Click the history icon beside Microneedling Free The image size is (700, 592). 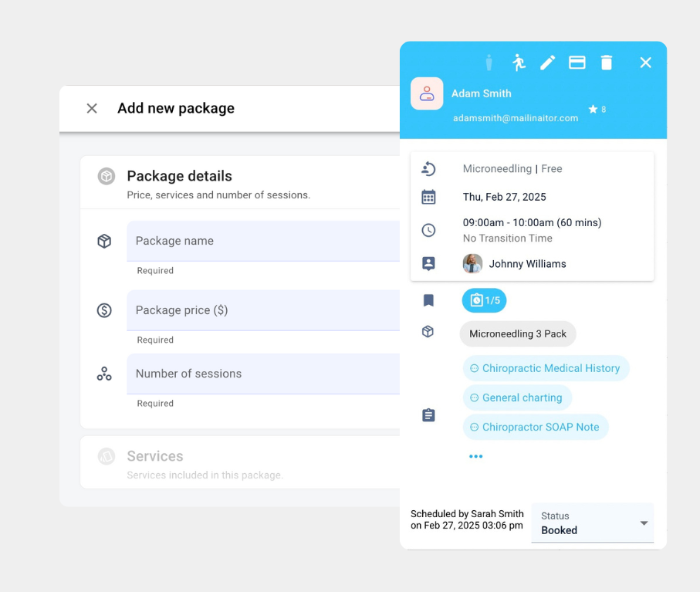pos(429,168)
